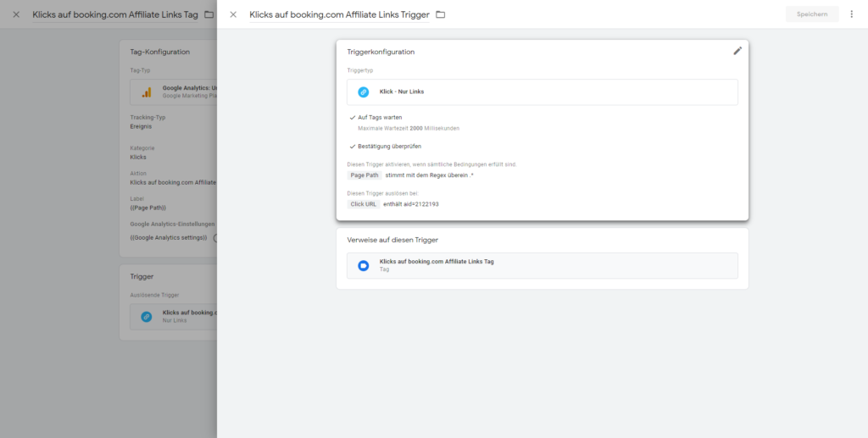
Task: Click the 'Nur Links' subtitle in background Trigger card
Action: 175,321
